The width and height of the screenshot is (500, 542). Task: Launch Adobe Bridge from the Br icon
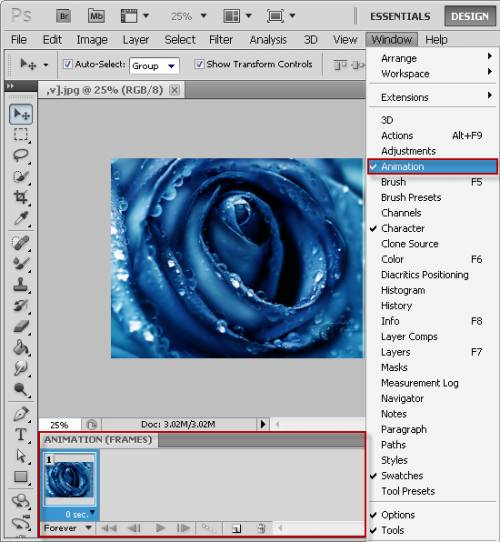64,16
